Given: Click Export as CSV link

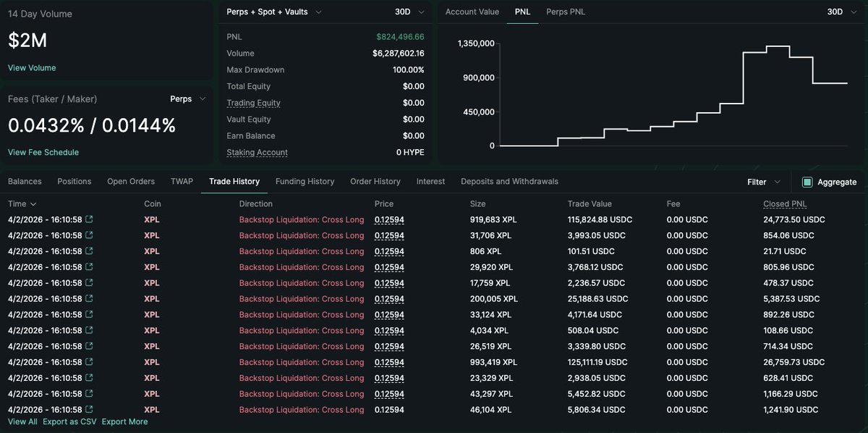Looking at the screenshot, I should coord(69,421).
